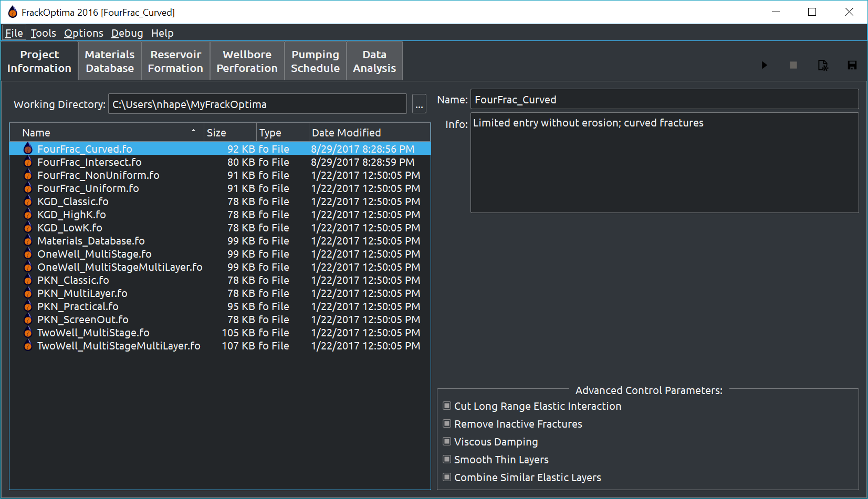The width and height of the screenshot is (868, 499).
Task: Click the flame icon beside PKN_MultiLayer.fo
Action: point(28,293)
